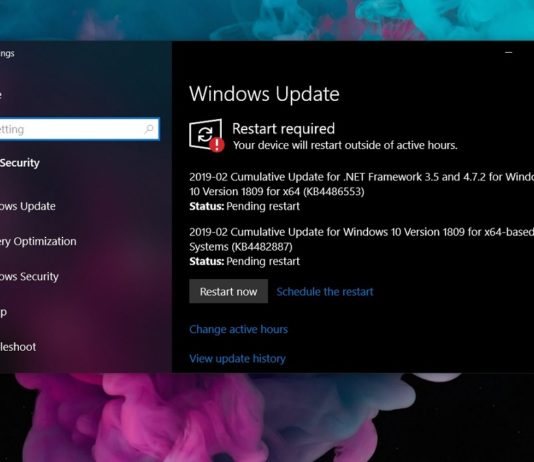Click the update status icon with red alert
Image resolution: width=534 pixels, height=462 pixels.
[x=206, y=135]
